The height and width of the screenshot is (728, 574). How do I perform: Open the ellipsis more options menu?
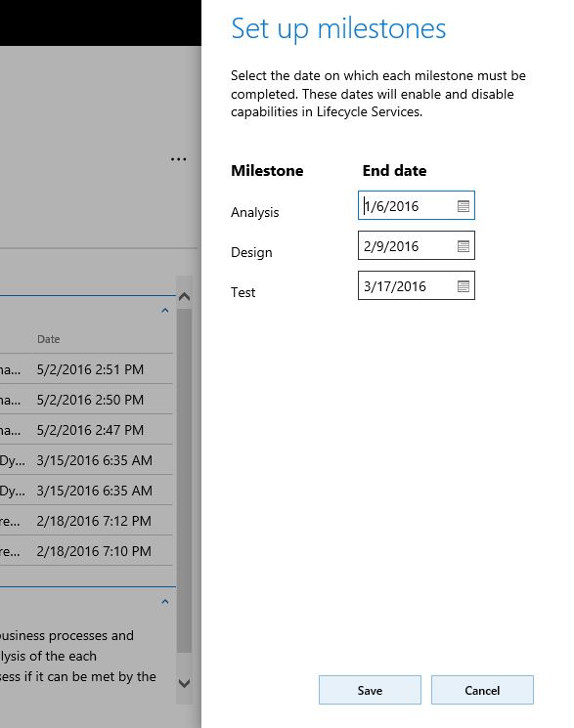[x=179, y=159]
